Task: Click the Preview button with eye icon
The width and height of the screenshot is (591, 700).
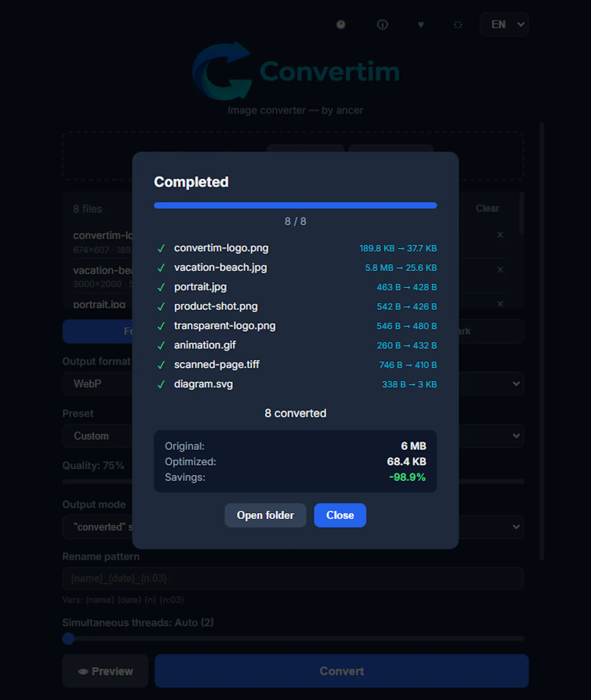Action: click(x=105, y=671)
